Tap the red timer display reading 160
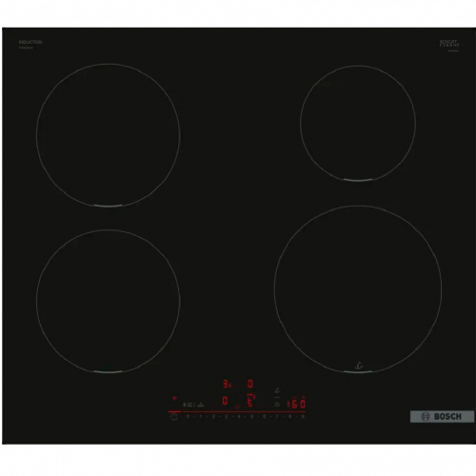Screen dimensions: 476x476 (296, 404)
